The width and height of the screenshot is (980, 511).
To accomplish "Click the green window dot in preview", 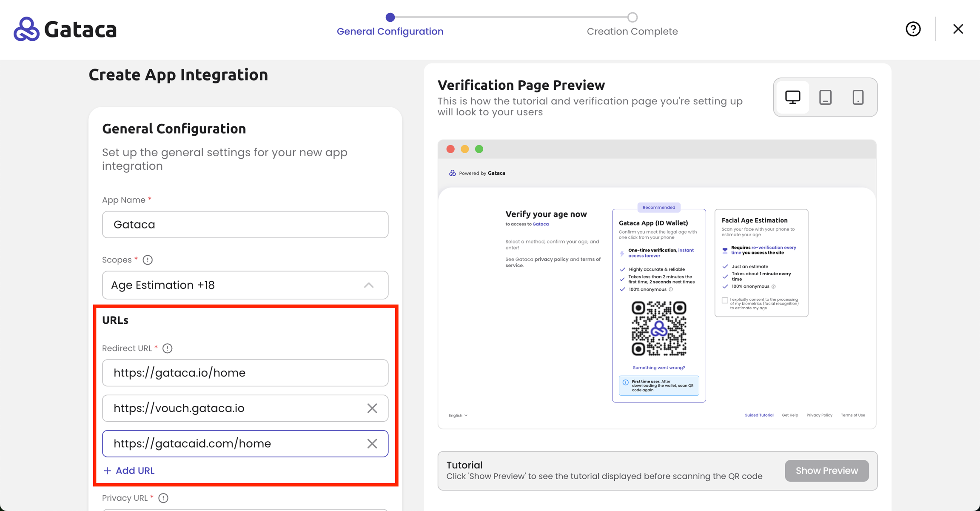I will 479,149.
